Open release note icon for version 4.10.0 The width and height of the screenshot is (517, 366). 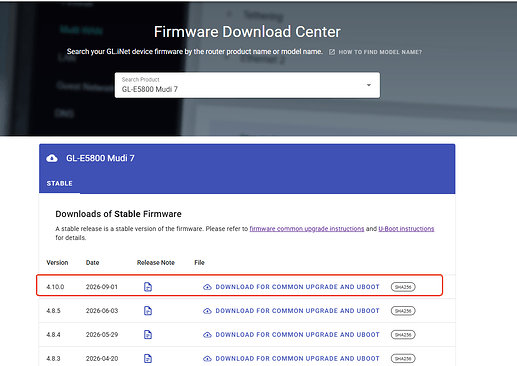click(148, 287)
